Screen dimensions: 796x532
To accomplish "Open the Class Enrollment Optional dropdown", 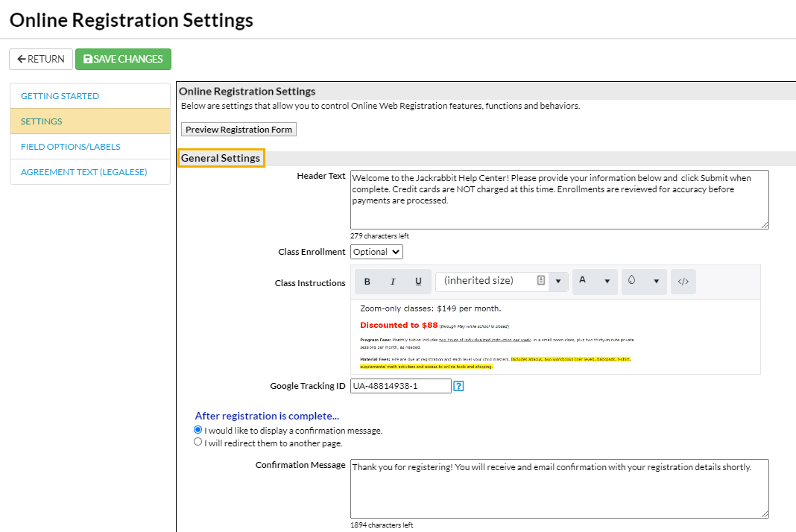I will click(x=376, y=252).
